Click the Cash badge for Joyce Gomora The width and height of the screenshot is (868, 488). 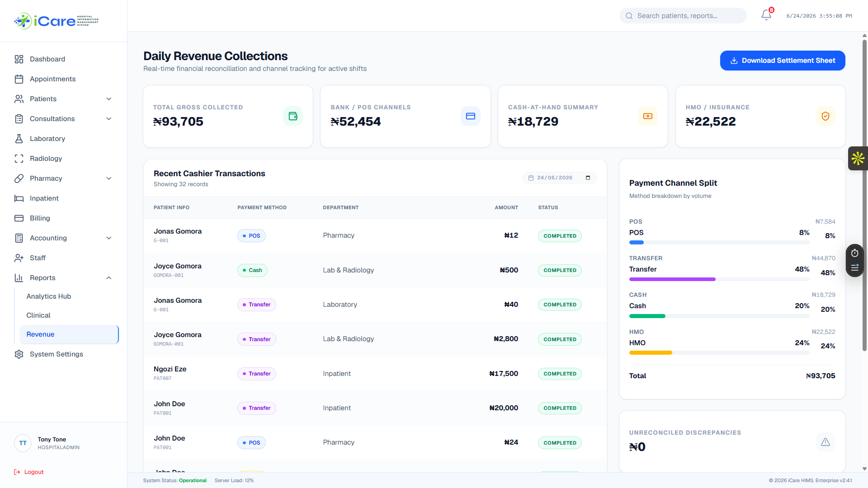252,270
